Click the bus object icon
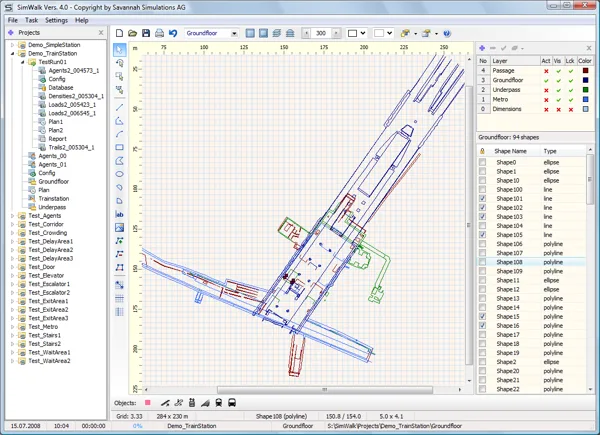Screen dimensions: 600x435 [x=232, y=403]
